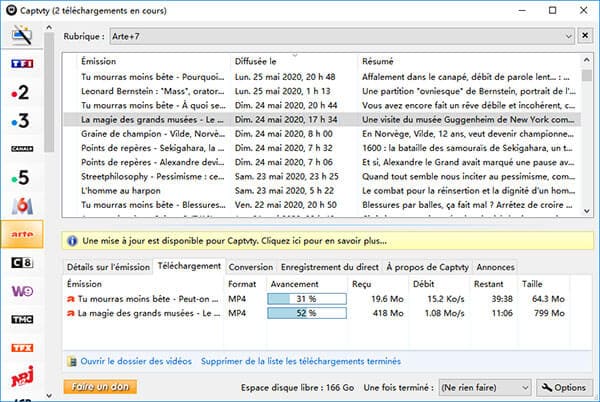
Task: Switch to Enregistrement du direct tab
Action: click(x=329, y=267)
